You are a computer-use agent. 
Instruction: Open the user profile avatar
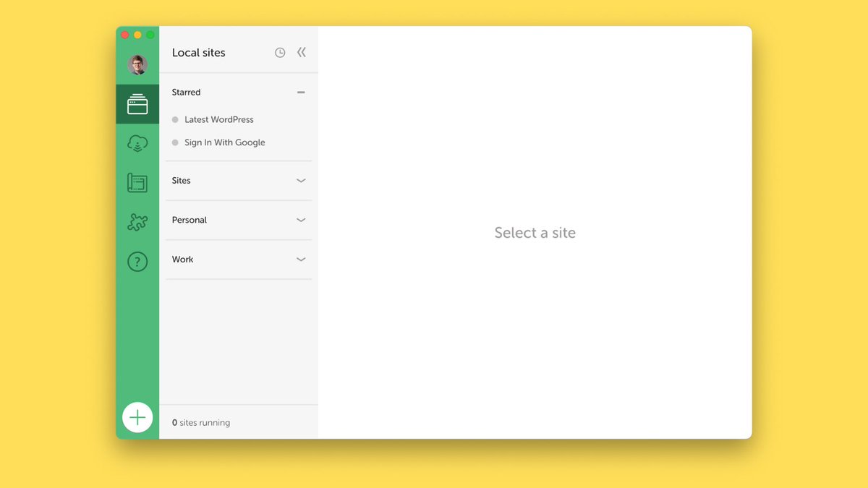coord(137,65)
